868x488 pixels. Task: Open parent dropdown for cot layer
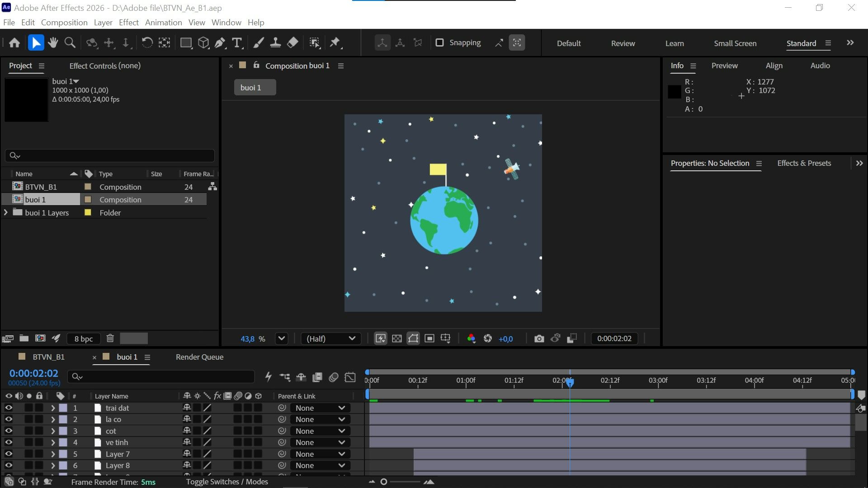(x=321, y=431)
